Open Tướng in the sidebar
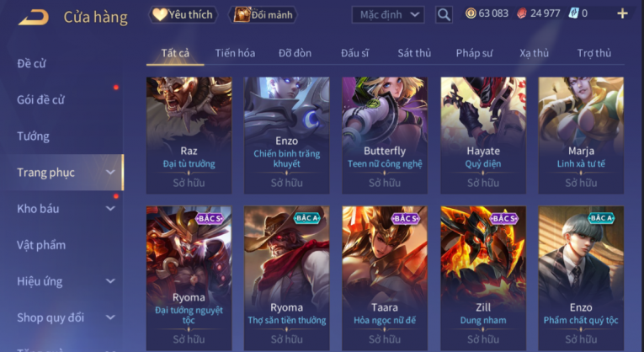This screenshot has width=644, height=352. pyautogui.click(x=34, y=136)
